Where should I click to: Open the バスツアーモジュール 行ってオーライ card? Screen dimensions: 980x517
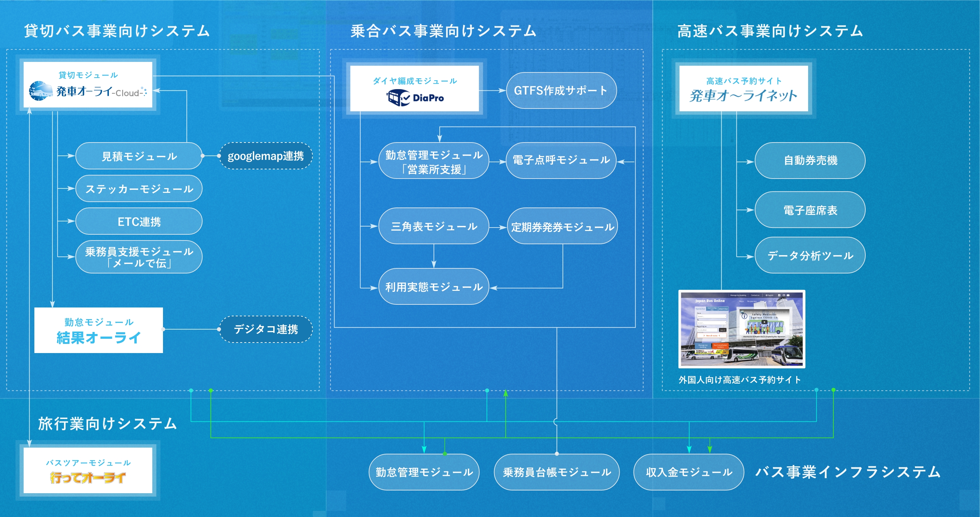click(88, 470)
